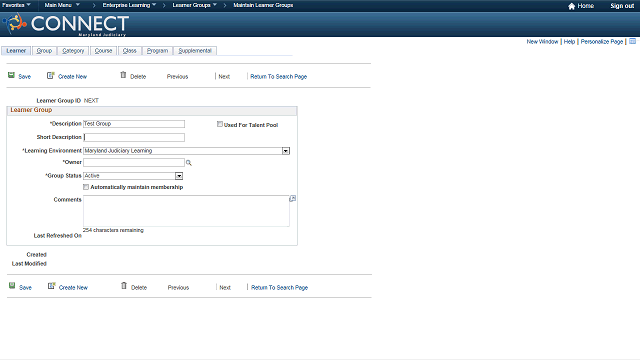Click the 254 characters remaining text
640x360 pixels.
click(113, 230)
